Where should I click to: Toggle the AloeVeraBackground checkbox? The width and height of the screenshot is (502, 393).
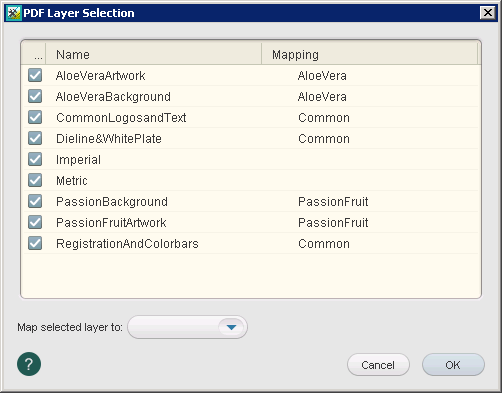(x=35, y=96)
